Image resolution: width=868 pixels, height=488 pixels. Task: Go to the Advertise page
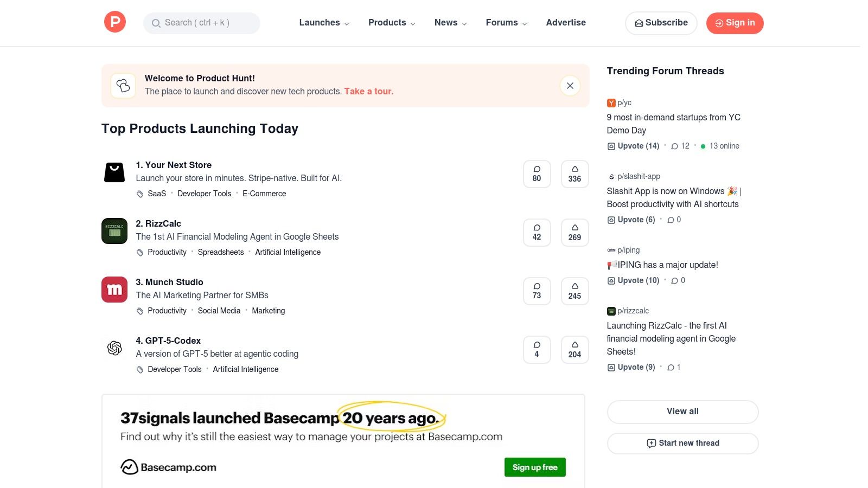(x=566, y=23)
